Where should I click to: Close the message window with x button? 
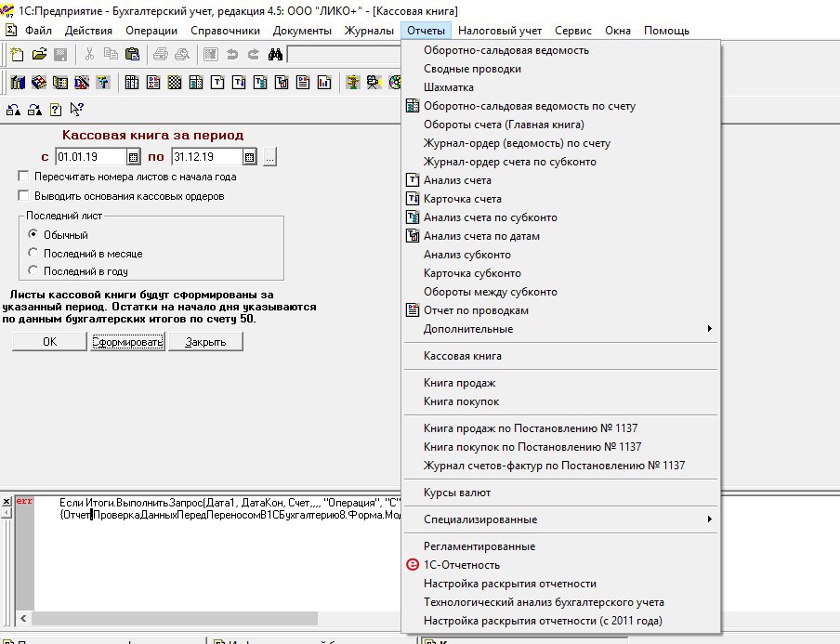(x=6, y=502)
